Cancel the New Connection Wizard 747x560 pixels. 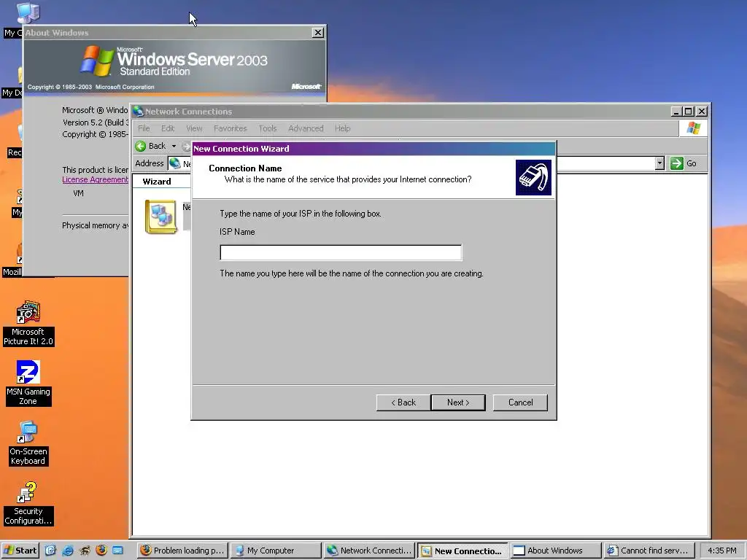(x=520, y=402)
